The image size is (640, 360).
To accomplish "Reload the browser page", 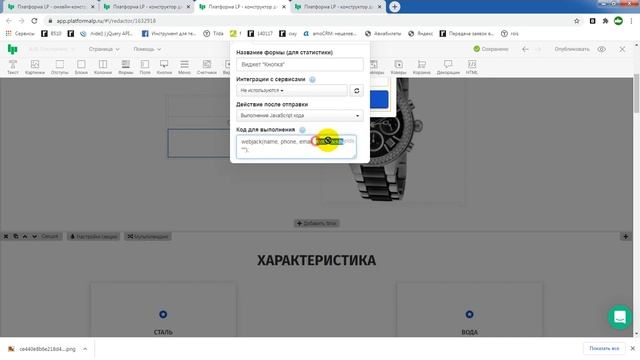I will (34, 21).
